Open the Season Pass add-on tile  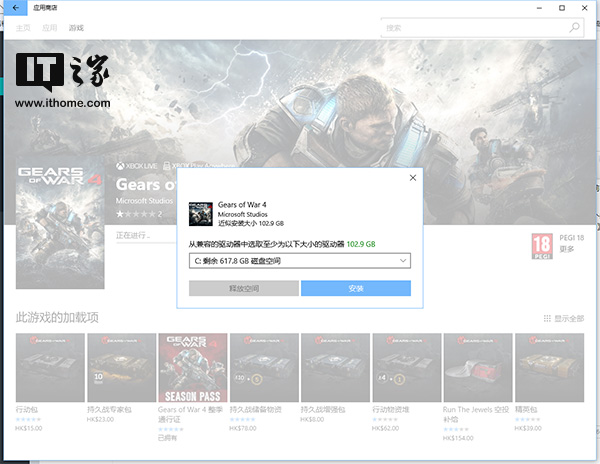(x=193, y=368)
